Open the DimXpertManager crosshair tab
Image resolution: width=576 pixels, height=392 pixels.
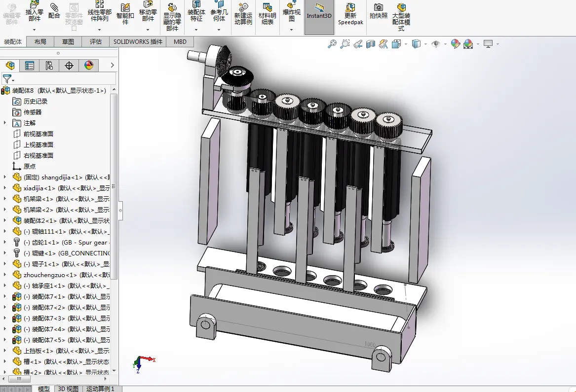pyautogui.click(x=69, y=65)
